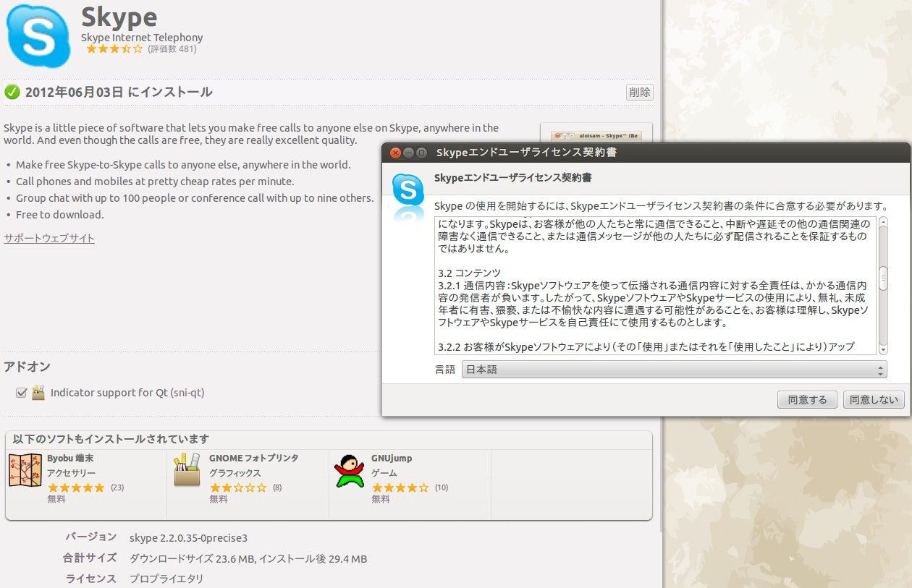Viewport: 912px width, 588px height.
Task: Click the green installed checkmark icon
Action: 12,92
